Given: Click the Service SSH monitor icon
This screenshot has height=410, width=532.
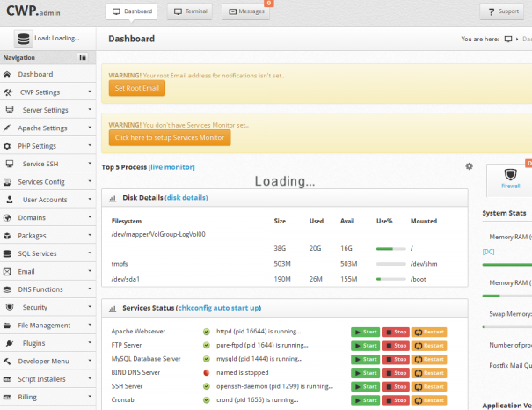Looking at the screenshot, I should [x=10, y=164].
